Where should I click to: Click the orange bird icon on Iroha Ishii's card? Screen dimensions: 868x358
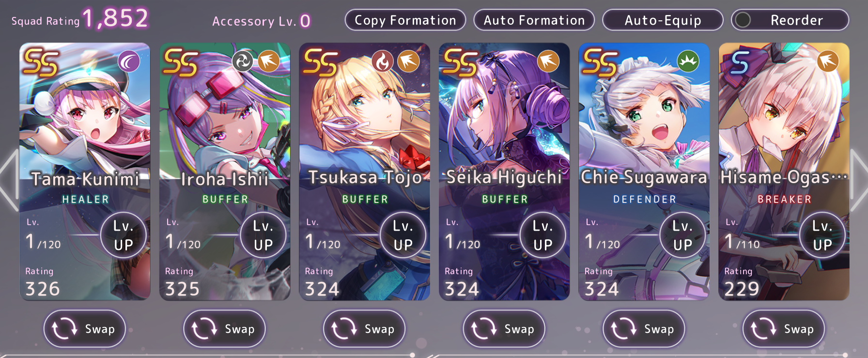(x=268, y=62)
